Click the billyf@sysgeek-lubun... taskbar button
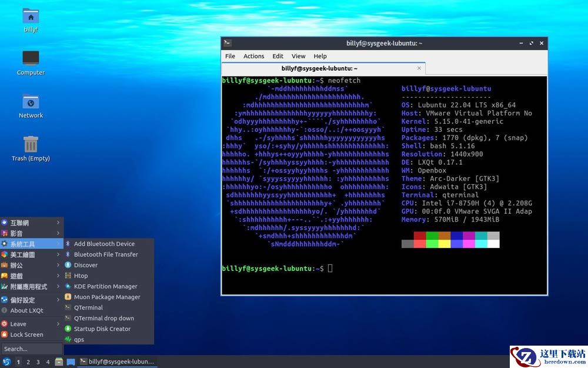This screenshot has height=368, width=588. pyautogui.click(x=118, y=362)
